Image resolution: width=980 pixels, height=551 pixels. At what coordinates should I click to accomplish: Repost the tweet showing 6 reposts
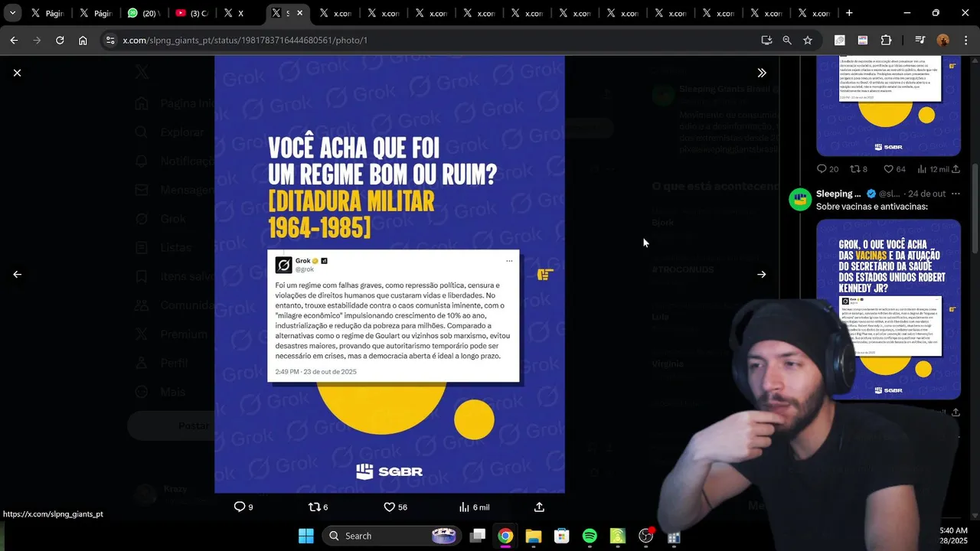click(318, 507)
